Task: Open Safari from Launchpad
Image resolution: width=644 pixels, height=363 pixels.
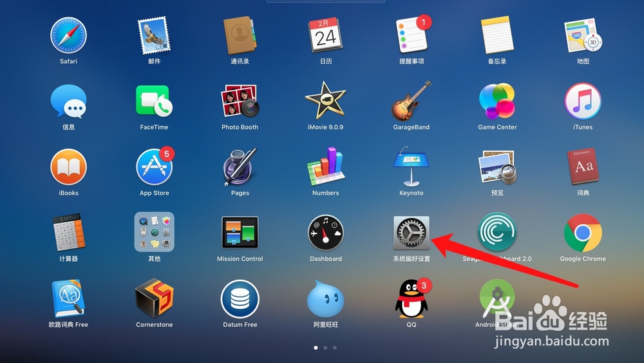Action: tap(68, 35)
